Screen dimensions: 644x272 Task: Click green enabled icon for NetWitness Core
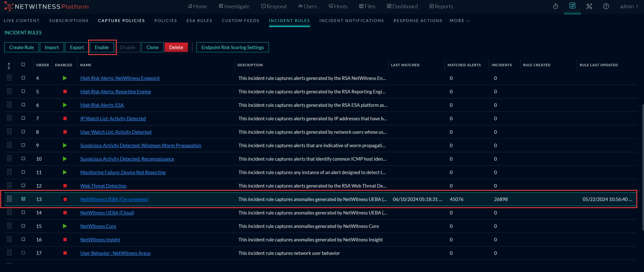65,226
